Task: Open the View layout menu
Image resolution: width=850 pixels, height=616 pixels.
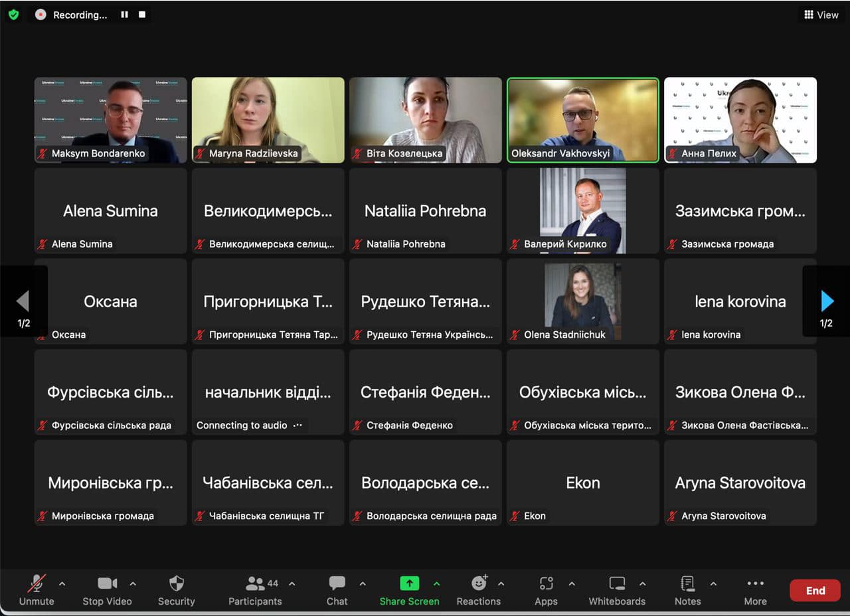Action: click(x=821, y=15)
